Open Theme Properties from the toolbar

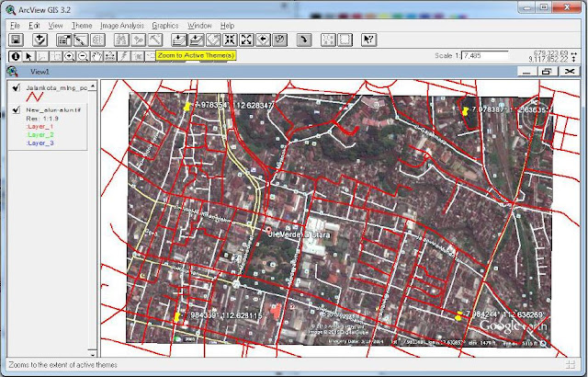click(64, 40)
